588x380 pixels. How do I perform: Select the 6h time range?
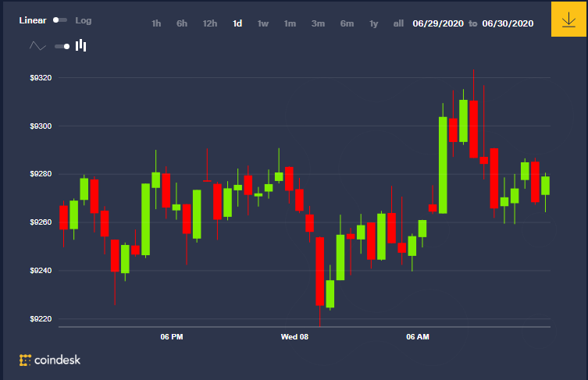(182, 23)
